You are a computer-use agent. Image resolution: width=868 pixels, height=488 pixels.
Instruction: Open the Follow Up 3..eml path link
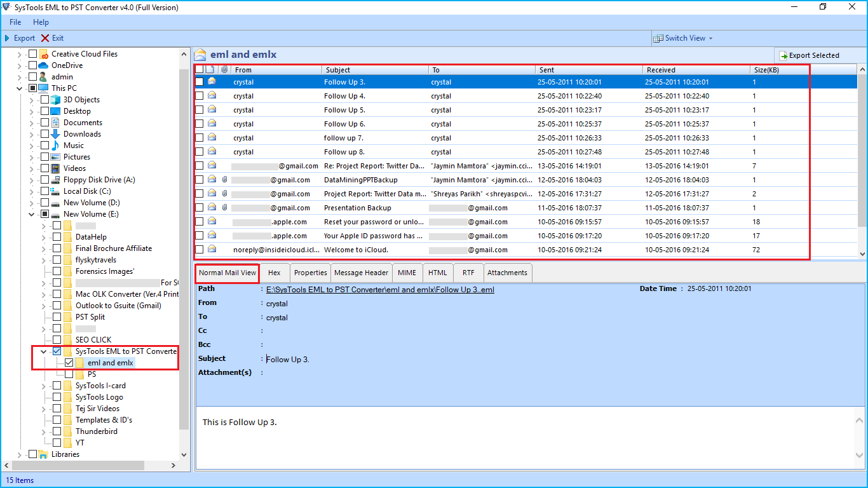point(380,289)
